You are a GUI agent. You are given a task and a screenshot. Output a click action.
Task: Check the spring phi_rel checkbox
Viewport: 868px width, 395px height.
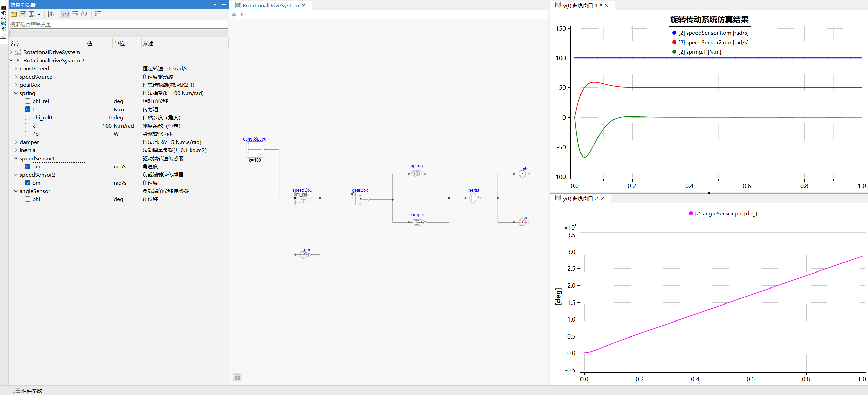28,101
